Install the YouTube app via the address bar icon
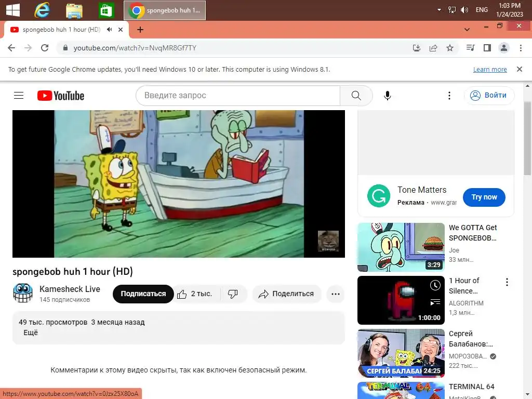The image size is (532, 399). tap(417, 48)
